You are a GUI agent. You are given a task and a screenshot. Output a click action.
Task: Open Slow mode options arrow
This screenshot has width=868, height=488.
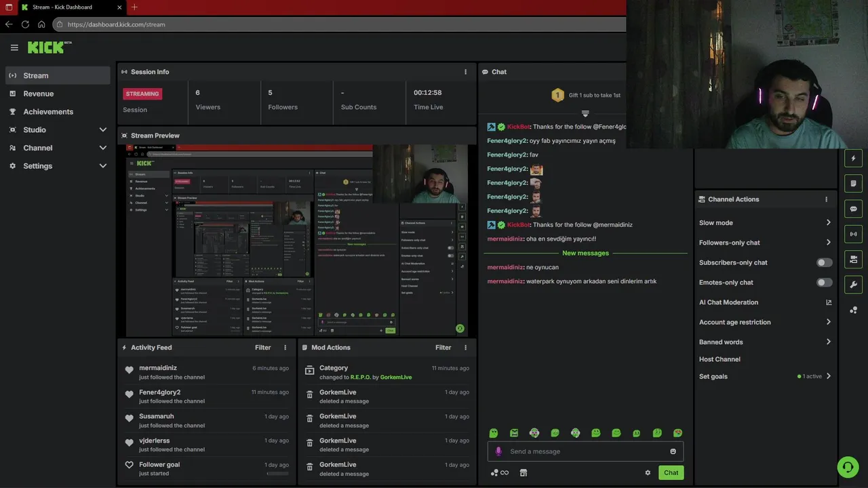pos(828,222)
